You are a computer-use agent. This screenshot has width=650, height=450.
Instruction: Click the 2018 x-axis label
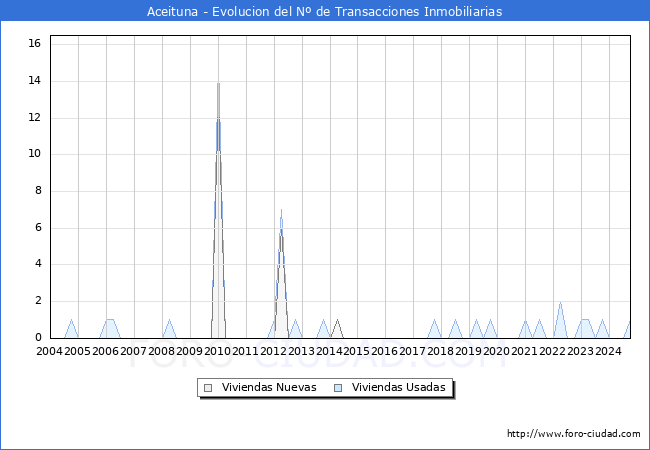click(x=440, y=351)
